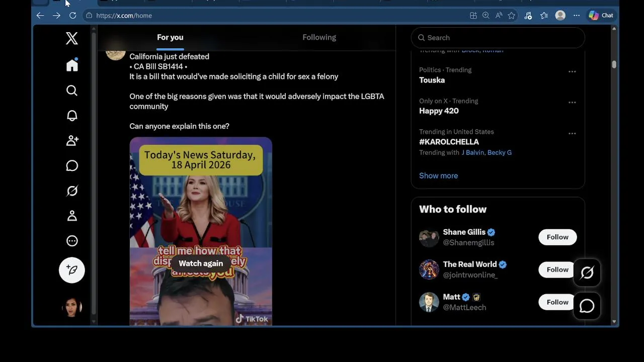Open Favorites list icon
Image resolution: width=644 pixels, height=362 pixels.
point(544,16)
